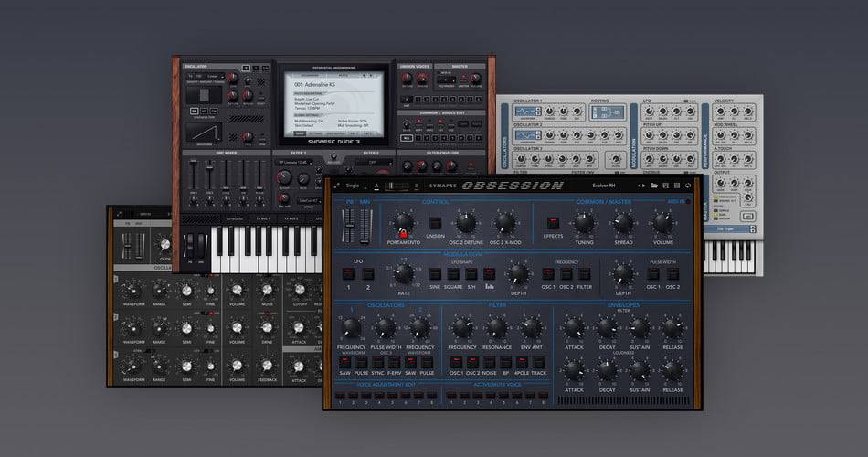Go to next preset with Obsession right arrow
868x457 pixels.
(x=644, y=186)
